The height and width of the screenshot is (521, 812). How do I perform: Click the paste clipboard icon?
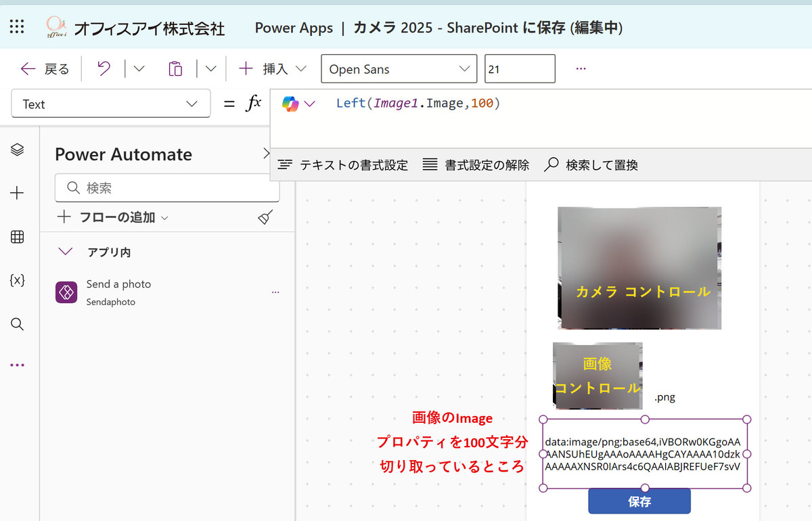tap(175, 68)
